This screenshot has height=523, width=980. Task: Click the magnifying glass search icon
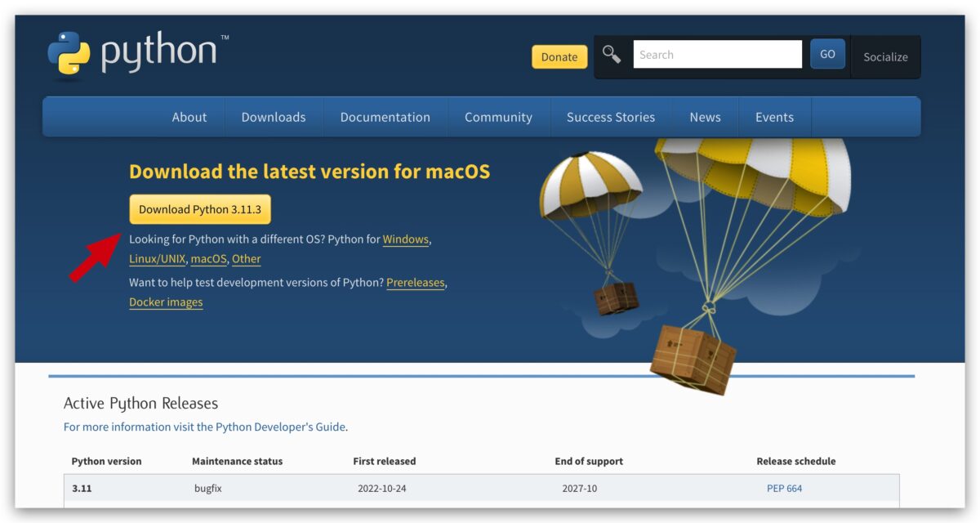tap(612, 54)
